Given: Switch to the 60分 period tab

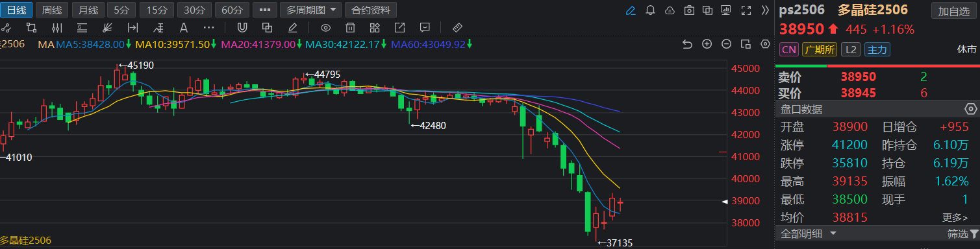Looking at the screenshot, I should (232, 10).
